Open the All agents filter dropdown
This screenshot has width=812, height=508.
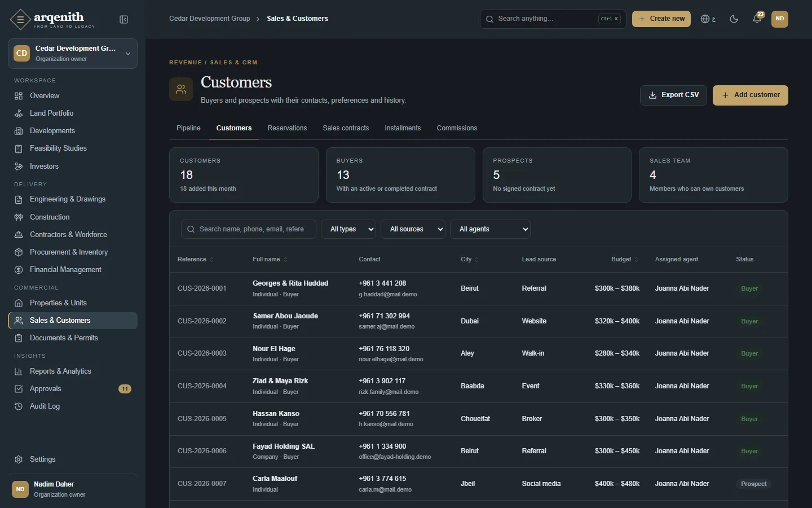click(490, 229)
